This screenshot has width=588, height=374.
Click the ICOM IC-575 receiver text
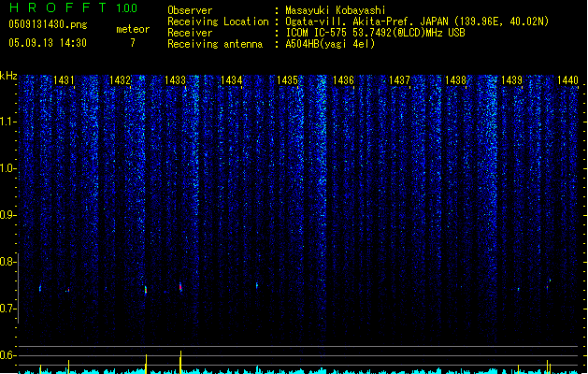pos(375,33)
